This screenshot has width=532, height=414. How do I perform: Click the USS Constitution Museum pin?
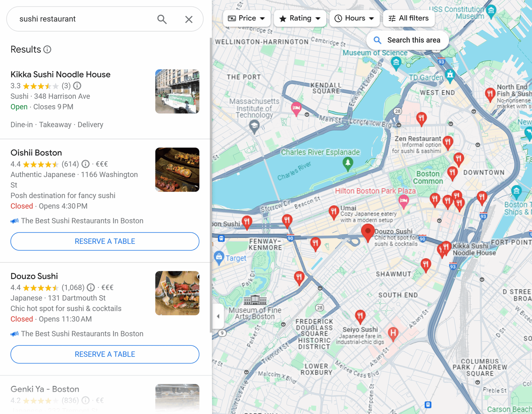(491, 11)
